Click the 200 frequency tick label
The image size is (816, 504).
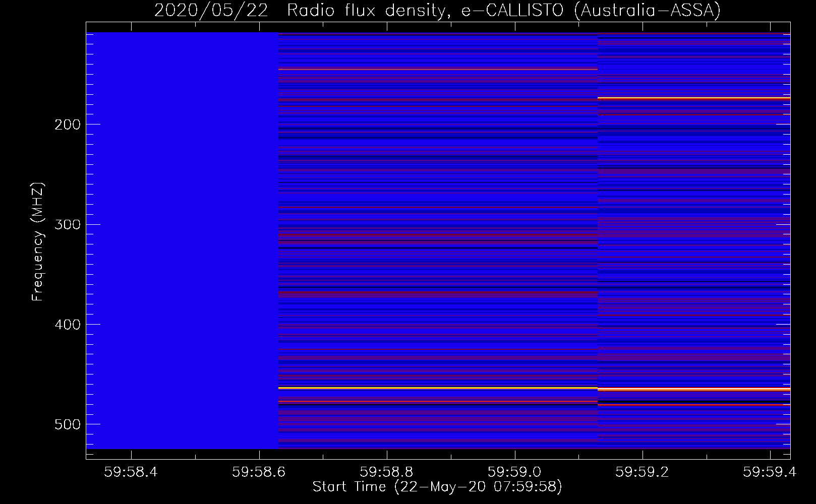[x=68, y=124]
